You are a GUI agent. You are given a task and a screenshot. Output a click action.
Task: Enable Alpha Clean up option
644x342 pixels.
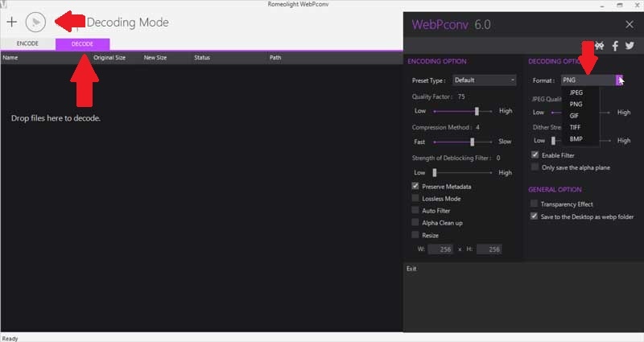(415, 223)
